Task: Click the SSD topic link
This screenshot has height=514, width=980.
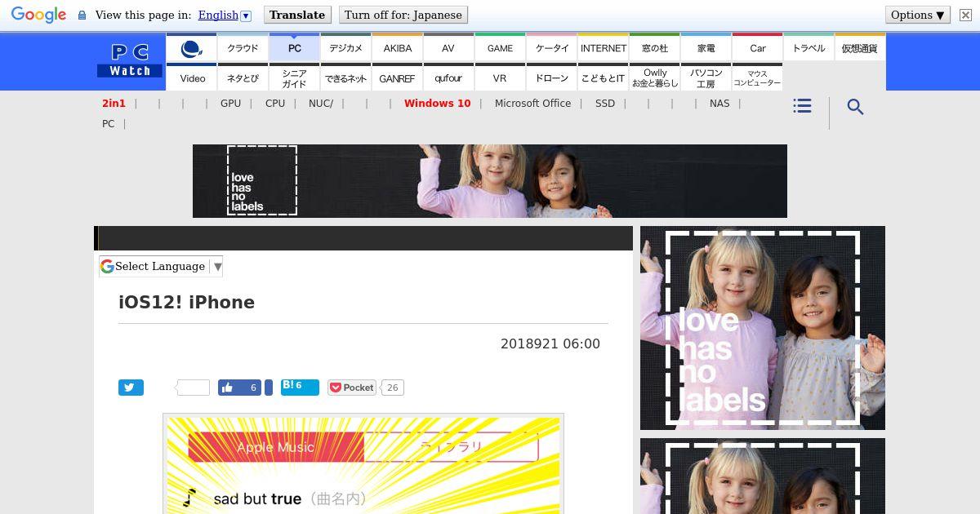Action: 605,104
